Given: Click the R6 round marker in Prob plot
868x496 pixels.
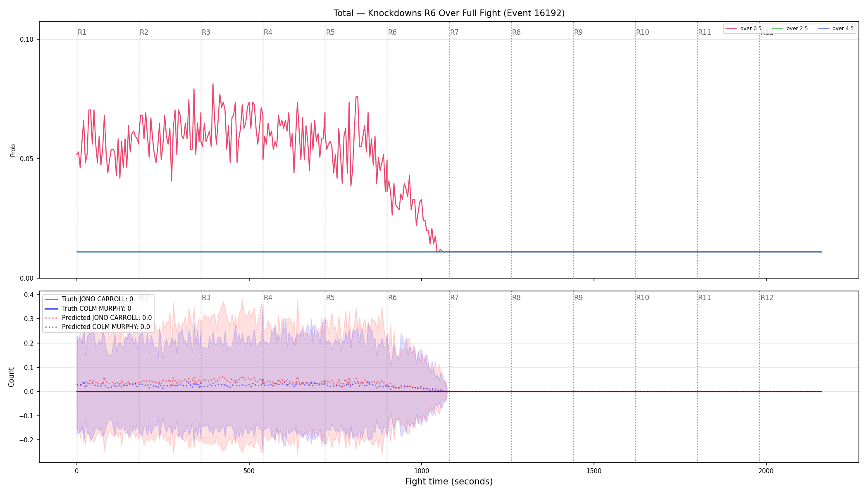Looking at the screenshot, I should point(392,33).
